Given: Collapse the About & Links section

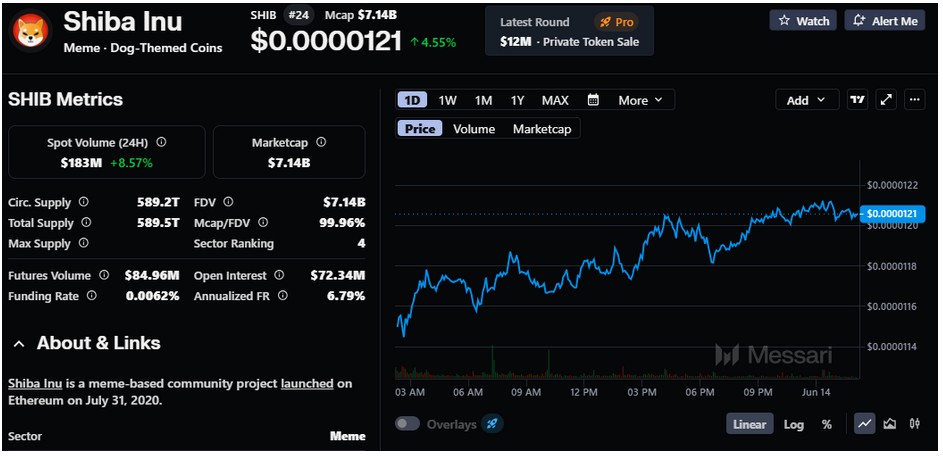Looking at the screenshot, I should [19, 344].
